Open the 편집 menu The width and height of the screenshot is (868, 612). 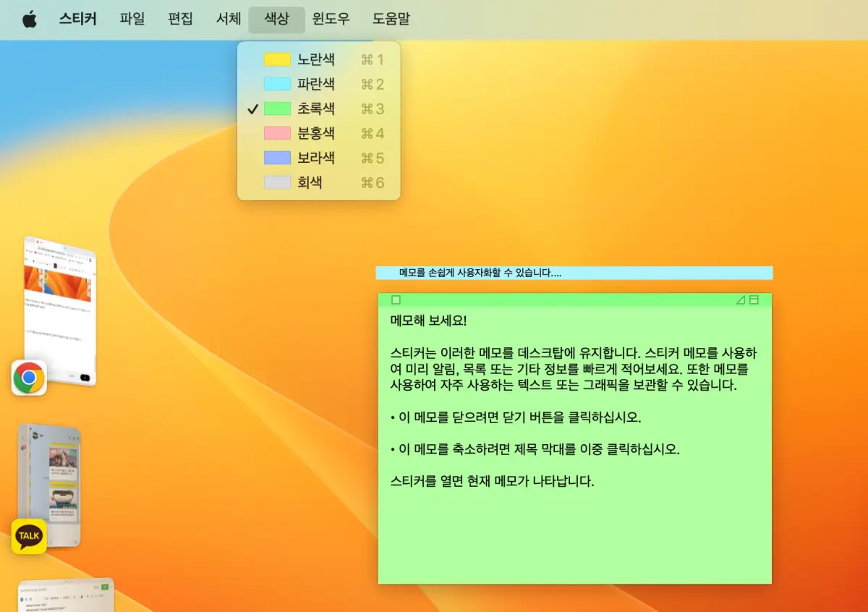(x=179, y=20)
